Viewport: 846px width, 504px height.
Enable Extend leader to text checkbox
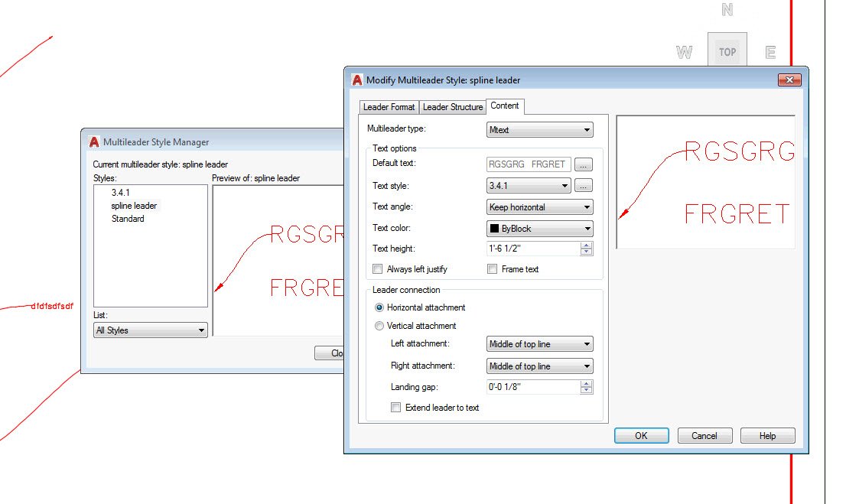(x=396, y=408)
